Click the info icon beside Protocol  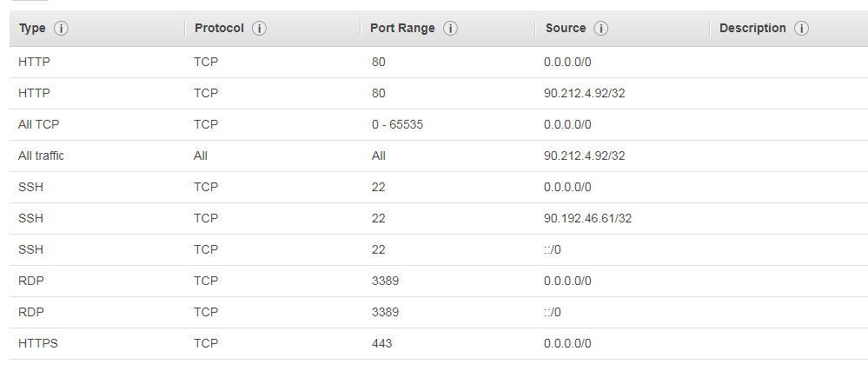tap(259, 29)
